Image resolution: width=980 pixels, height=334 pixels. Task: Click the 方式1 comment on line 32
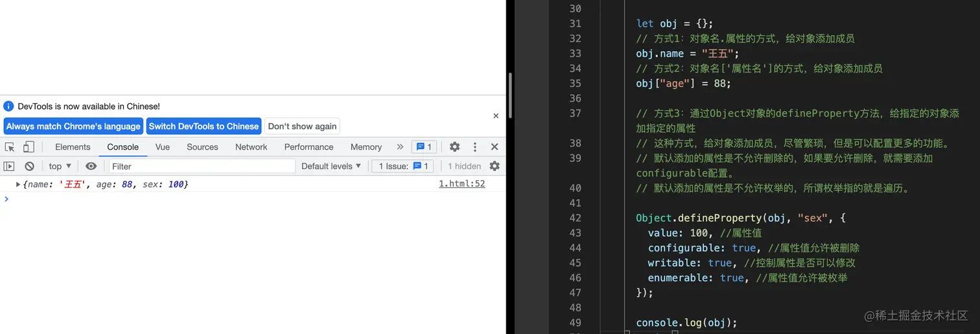click(745, 39)
